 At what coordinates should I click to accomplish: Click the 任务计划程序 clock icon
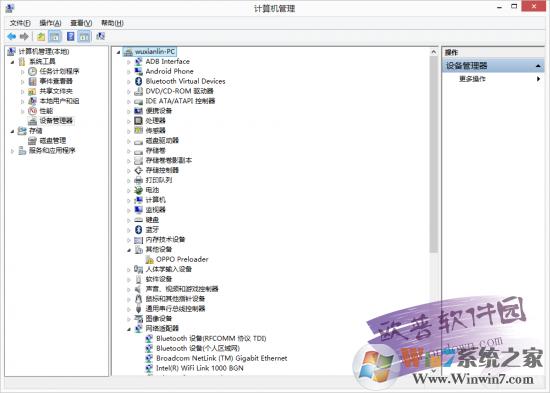tap(32, 71)
